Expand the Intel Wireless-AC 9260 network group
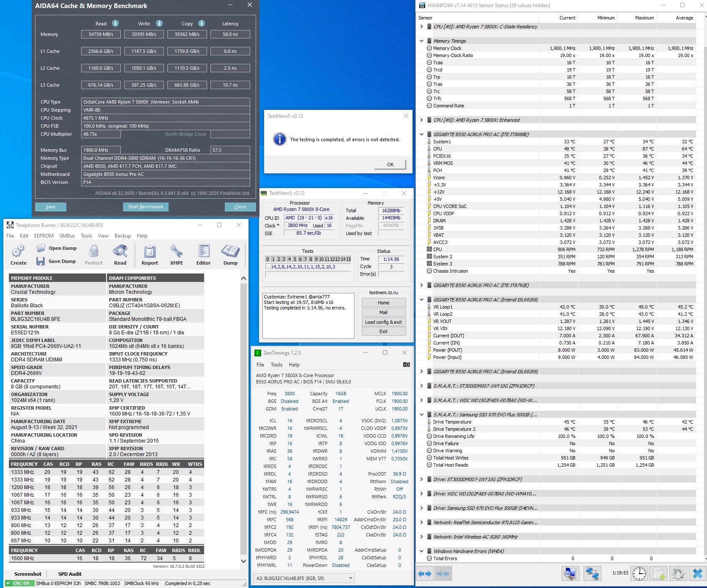Screen dimensions: 707x588 point(421,537)
